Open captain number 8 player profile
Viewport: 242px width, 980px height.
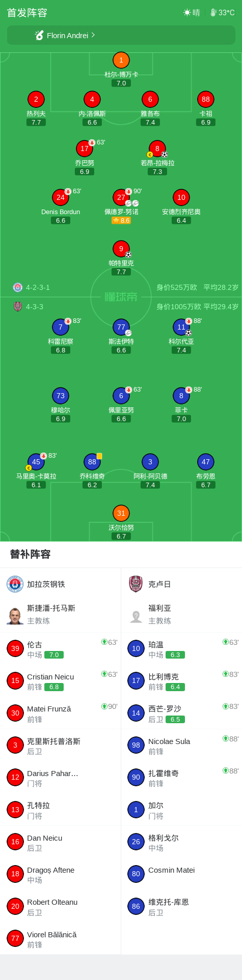click(157, 149)
